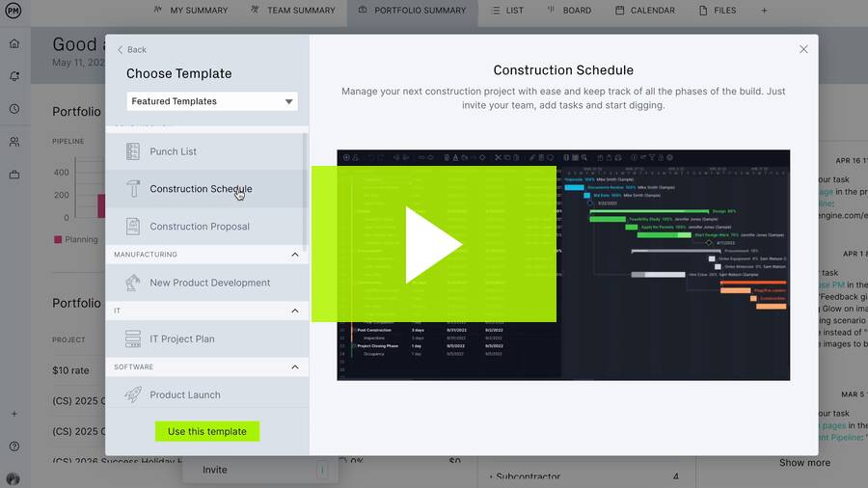Select Construction Proposal template
The width and height of the screenshot is (868, 488).
point(203,227)
